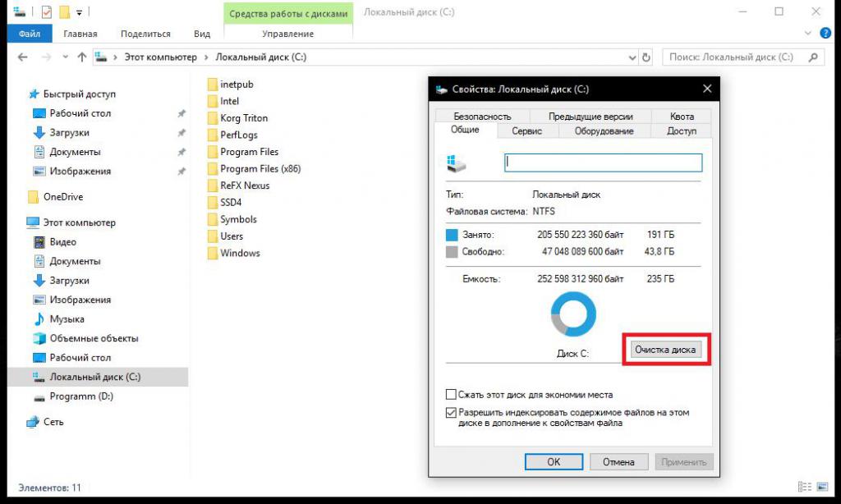
Task: Open the Безопасность tab
Action: [482, 117]
